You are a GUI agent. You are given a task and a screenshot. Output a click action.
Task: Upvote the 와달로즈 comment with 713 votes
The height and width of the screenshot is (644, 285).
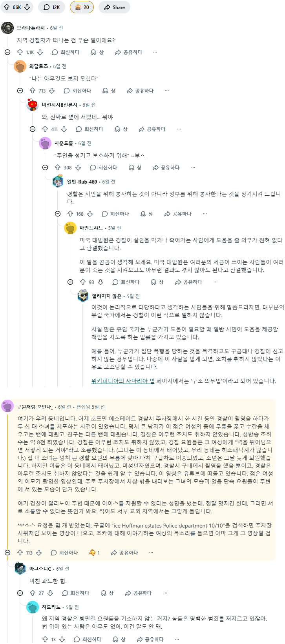[33, 91]
